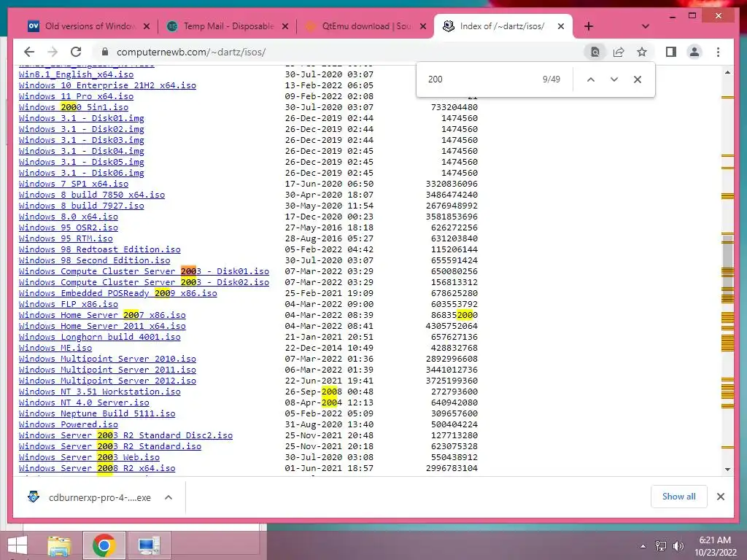This screenshot has height=560, width=747.
Task: Open Windows 98 Second Edition.iso link
Action: [x=94, y=260]
